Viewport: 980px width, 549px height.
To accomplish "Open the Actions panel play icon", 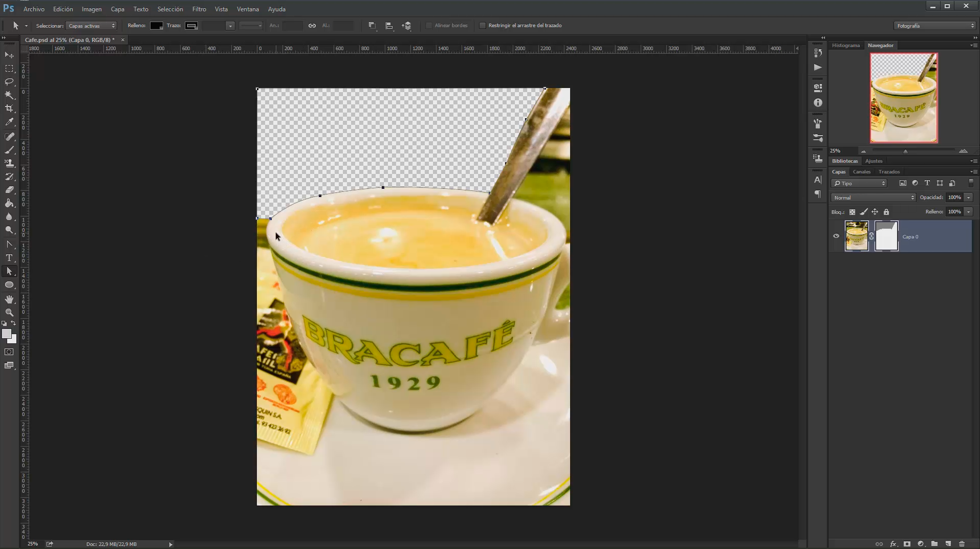I will point(818,67).
